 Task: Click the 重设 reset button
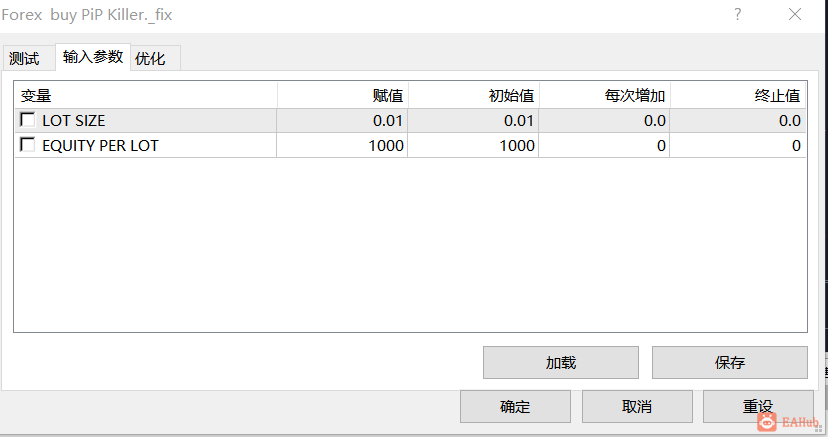pyautogui.click(x=758, y=406)
